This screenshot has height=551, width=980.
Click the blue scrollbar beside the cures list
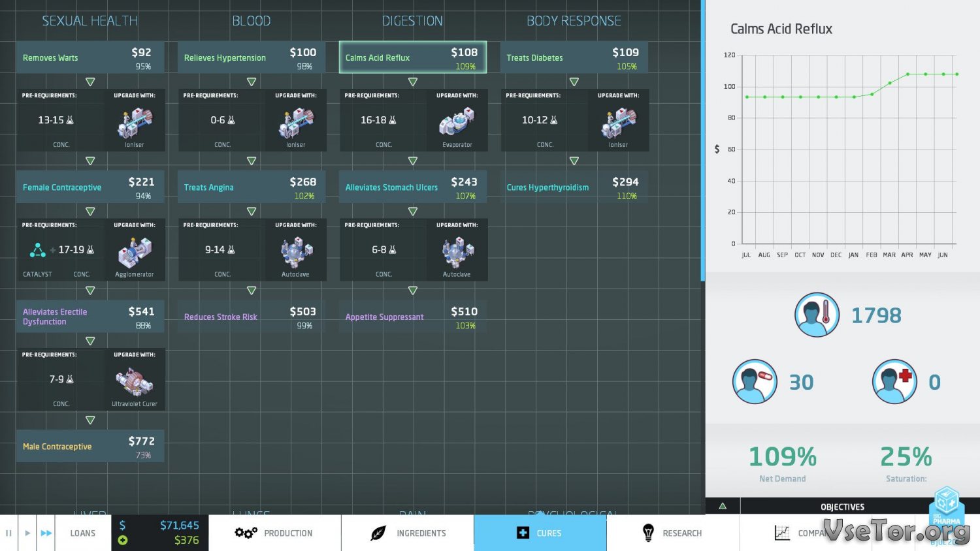pyautogui.click(x=703, y=140)
